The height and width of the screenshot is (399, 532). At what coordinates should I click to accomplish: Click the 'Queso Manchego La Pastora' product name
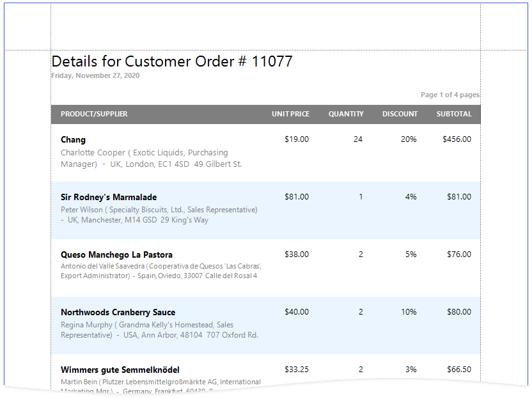click(116, 254)
